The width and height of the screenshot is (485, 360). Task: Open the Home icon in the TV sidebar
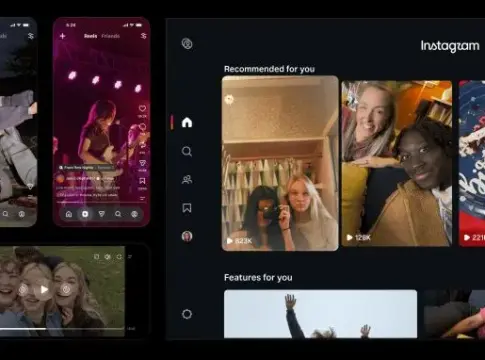tap(187, 122)
